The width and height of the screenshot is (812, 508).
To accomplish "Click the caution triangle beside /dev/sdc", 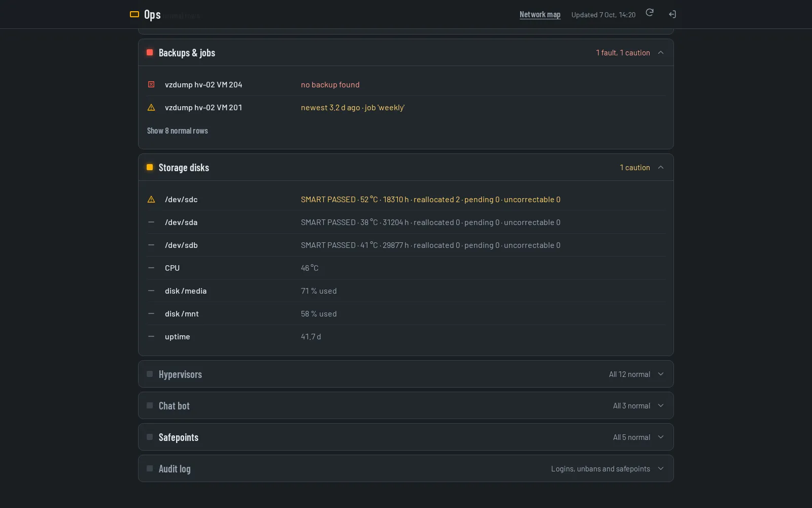I will pyautogui.click(x=151, y=199).
